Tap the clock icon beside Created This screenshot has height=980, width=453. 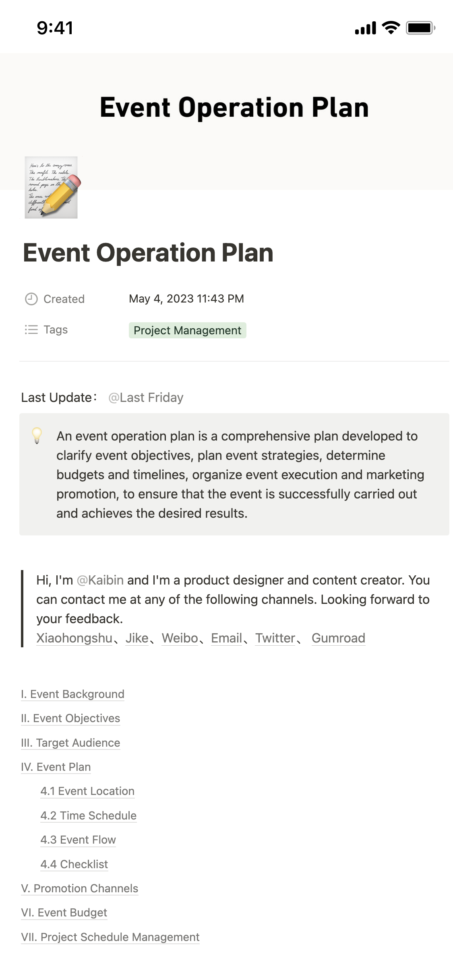pos(31,299)
